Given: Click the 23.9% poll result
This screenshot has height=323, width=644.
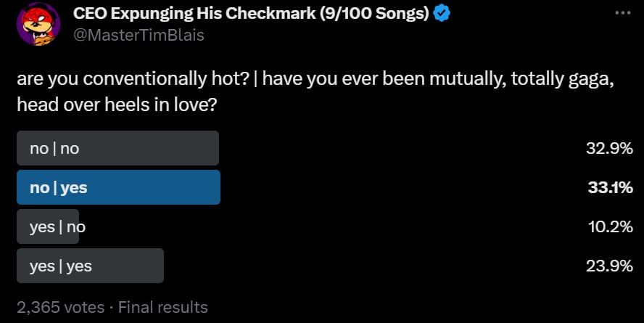Looking at the screenshot, I should pos(610,266).
